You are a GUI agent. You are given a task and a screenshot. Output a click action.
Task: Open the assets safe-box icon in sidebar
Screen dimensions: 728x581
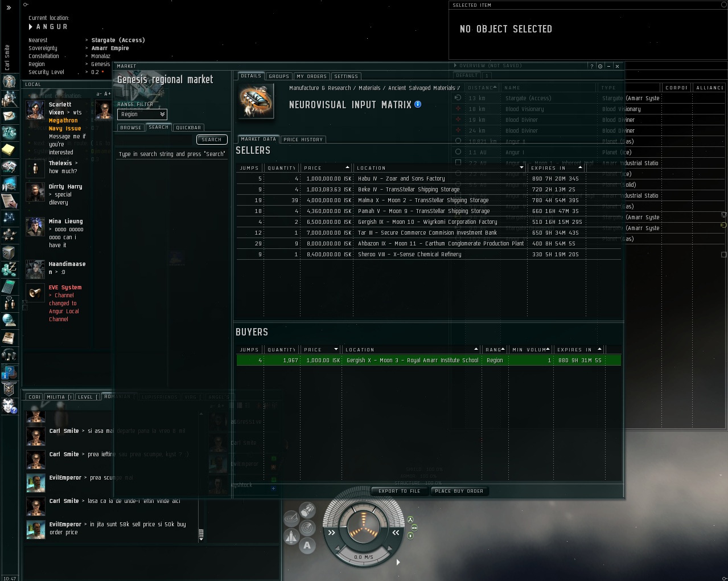pyautogui.click(x=9, y=252)
